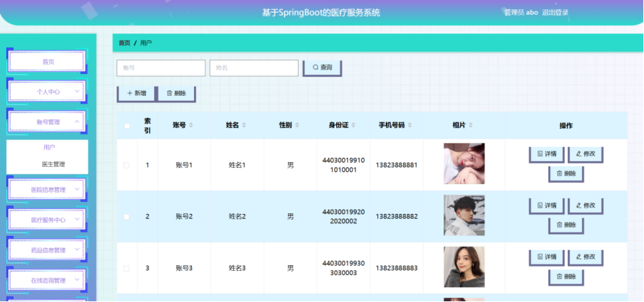Viewport: 644px width, 302px height.
Task: Click top 删除 batch delete button
Action: click(x=176, y=94)
